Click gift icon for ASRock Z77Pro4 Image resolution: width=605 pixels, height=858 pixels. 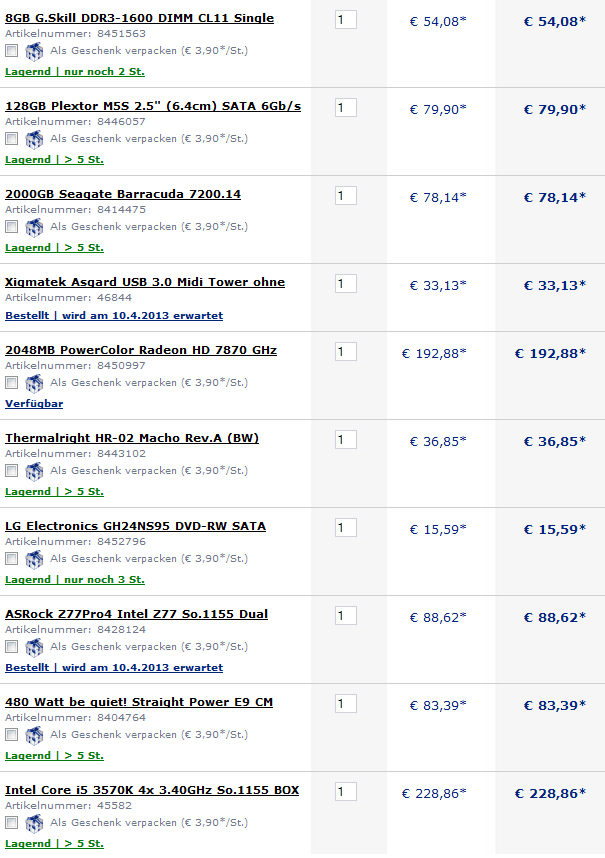coord(34,648)
